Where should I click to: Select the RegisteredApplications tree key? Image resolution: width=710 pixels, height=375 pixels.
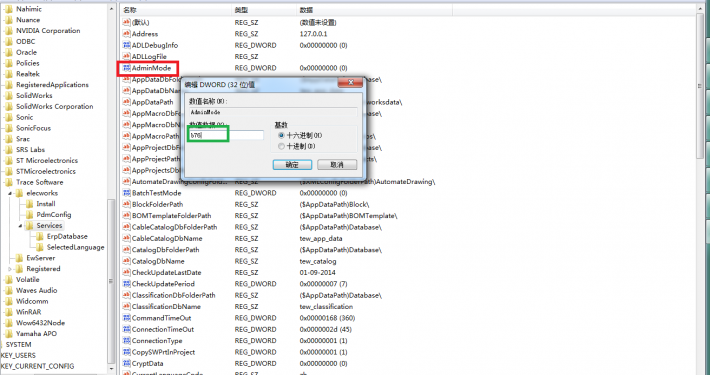click(52, 85)
